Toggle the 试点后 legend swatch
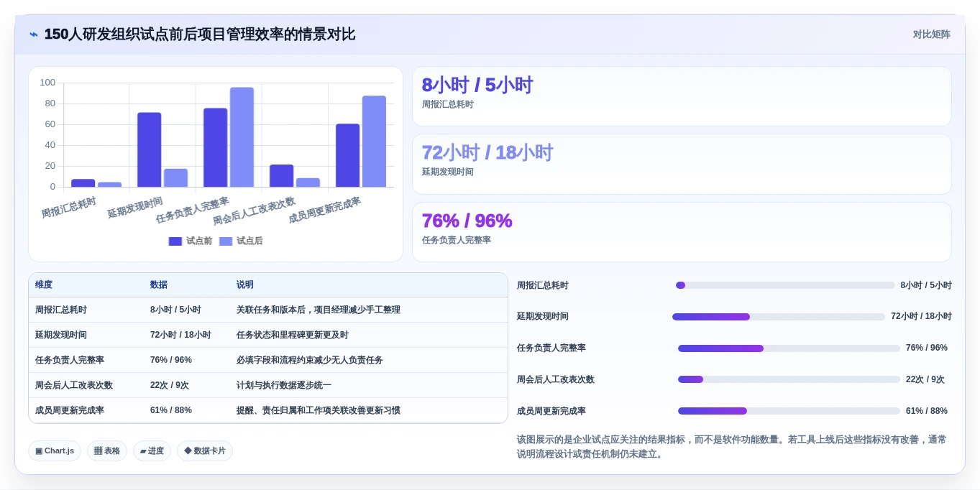The width and height of the screenshot is (980, 490). pyautogui.click(x=226, y=241)
